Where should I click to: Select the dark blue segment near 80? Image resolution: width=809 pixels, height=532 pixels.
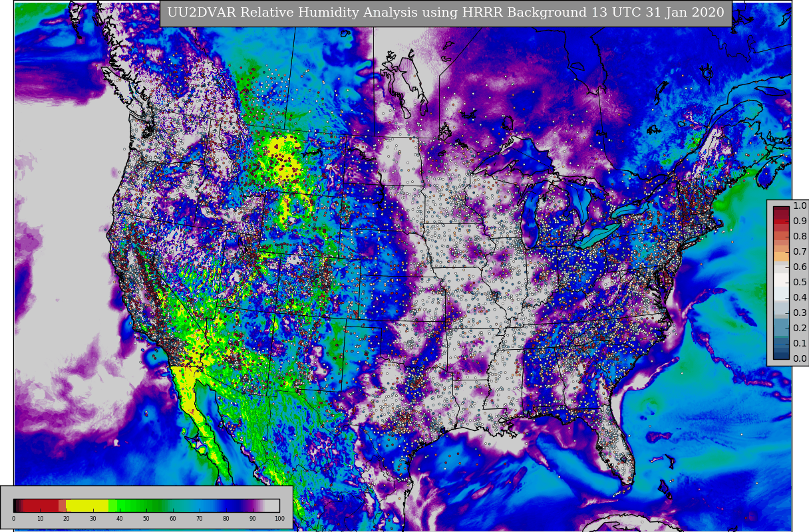pos(232,505)
